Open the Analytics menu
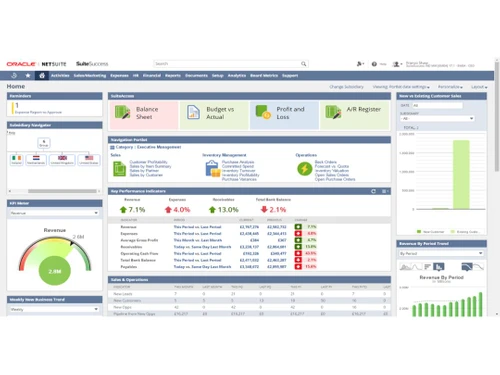The width and height of the screenshot is (500, 375). point(237,76)
